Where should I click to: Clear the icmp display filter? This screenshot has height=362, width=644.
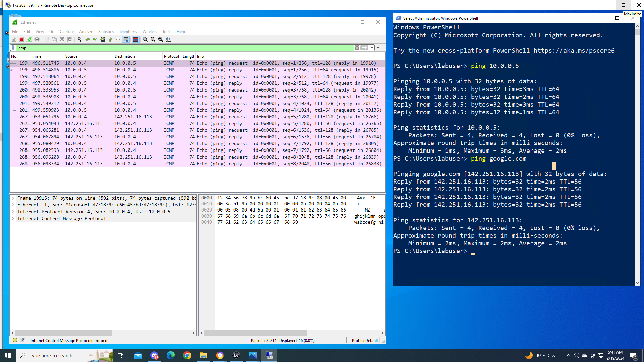click(357, 48)
